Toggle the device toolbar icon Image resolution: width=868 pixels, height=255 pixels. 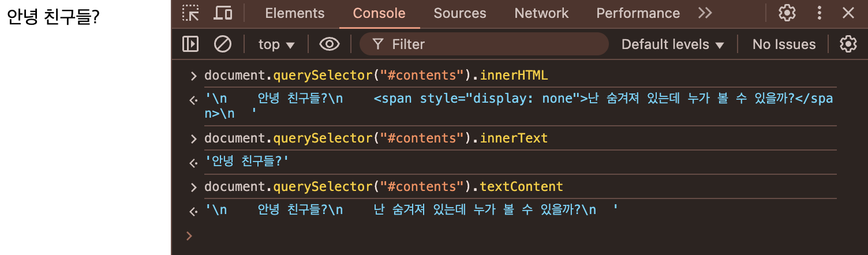(223, 13)
